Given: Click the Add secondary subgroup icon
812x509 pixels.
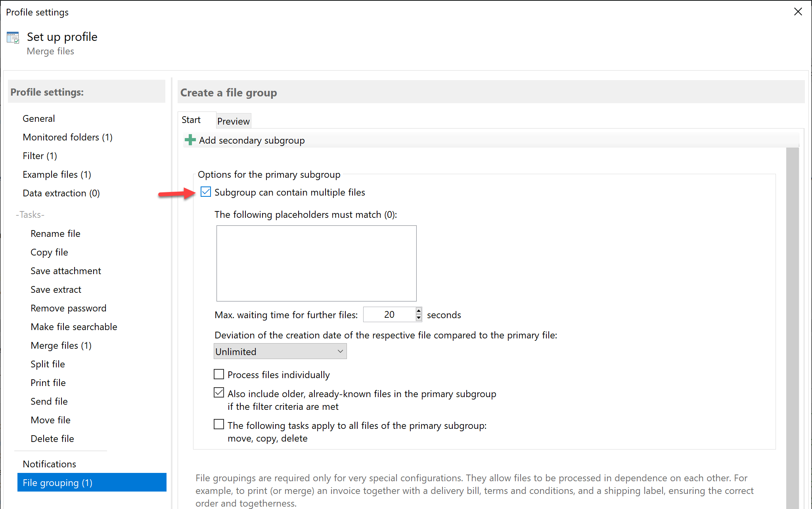Looking at the screenshot, I should 189,140.
